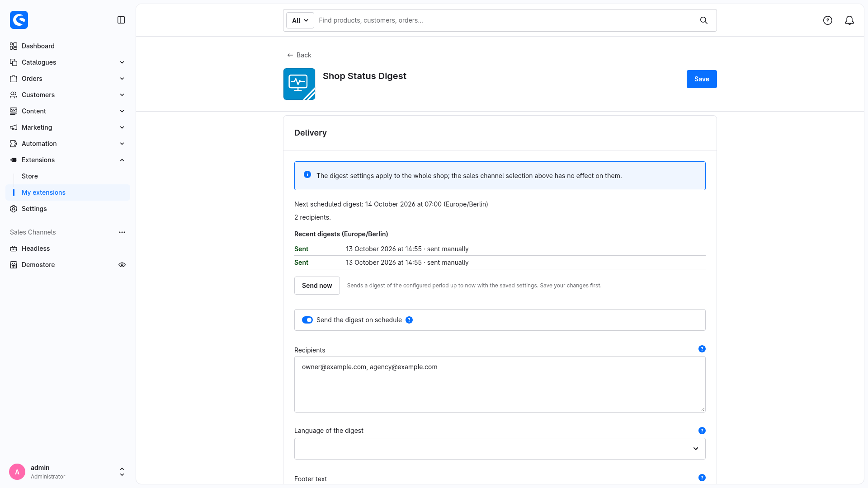Collapse the sidebar with the panel icon
Screen dimensions: 868x488
pos(121,20)
